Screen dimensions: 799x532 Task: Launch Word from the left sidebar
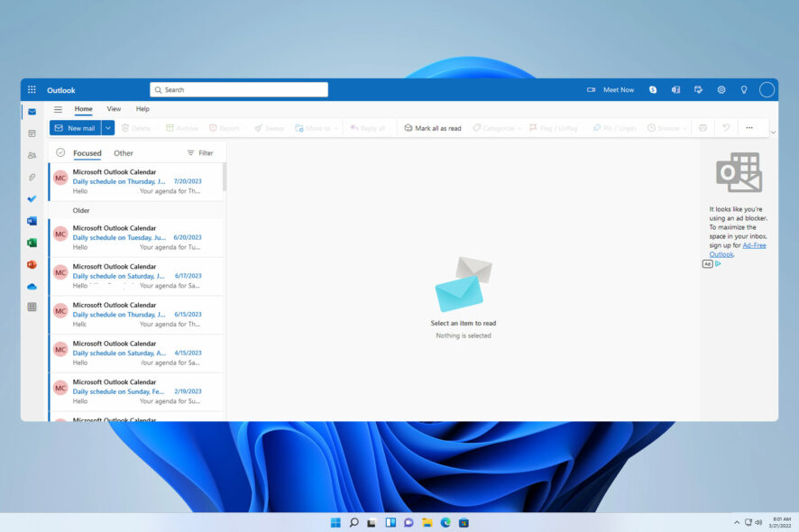[32, 221]
